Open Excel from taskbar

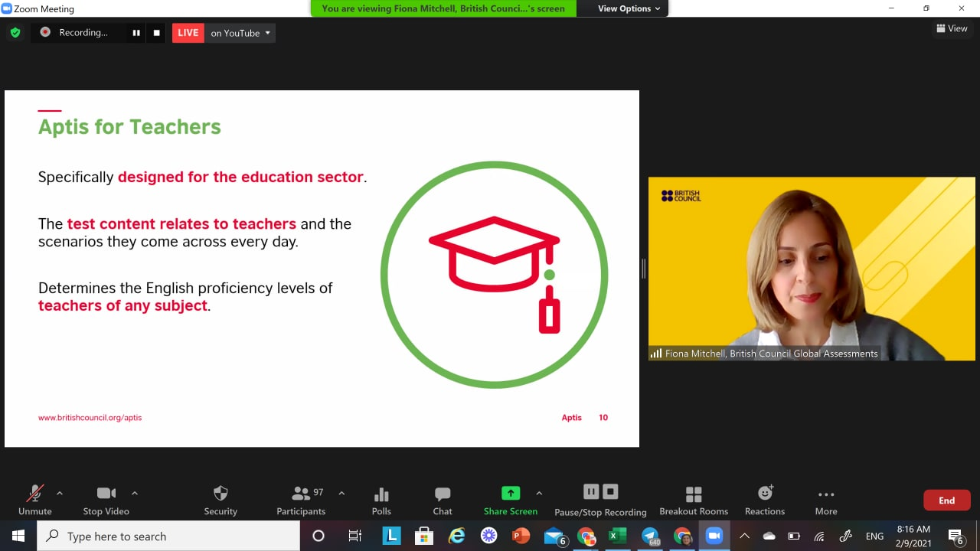[617, 536]
